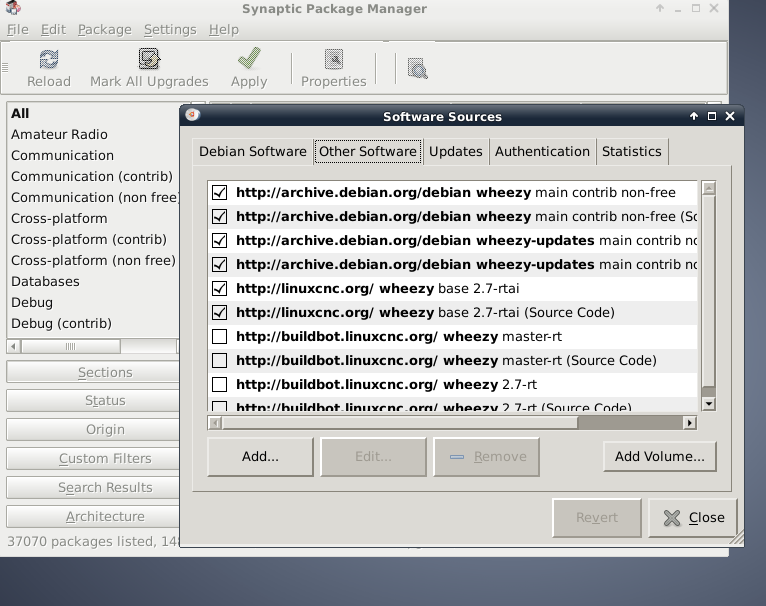Open the Package menu
This screenshot has height=606, width=766.
coord(105,30)
